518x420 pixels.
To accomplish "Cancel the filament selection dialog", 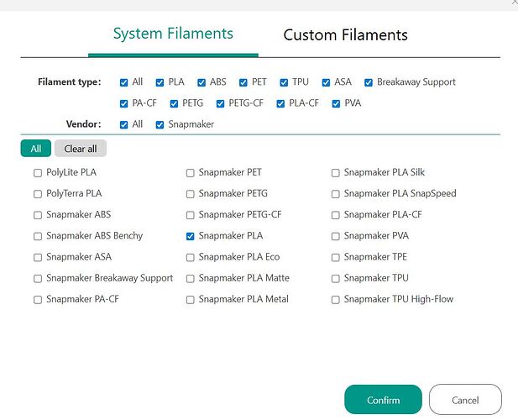I will (465, 400).
